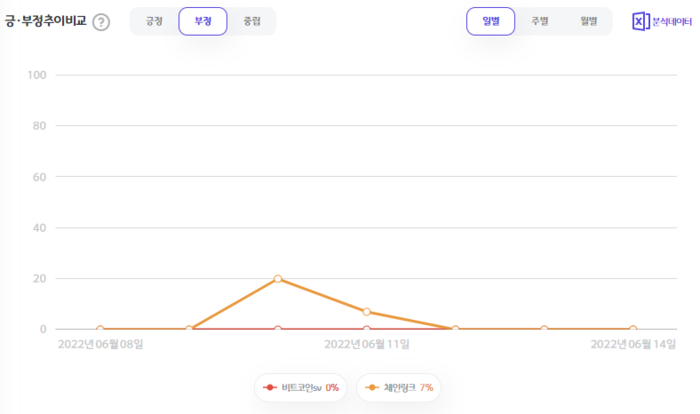Viewport: 700px width, 414px height.
Task: Hide the 체인링크 series via legend
Action: click(398, 387)
